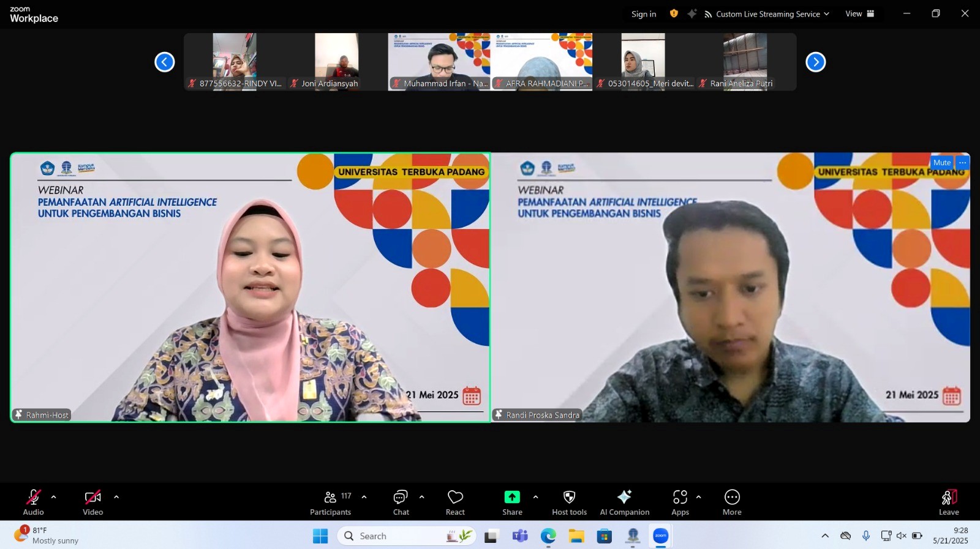The image size is (980, 549).
Task: Leave the meeting
Action: (x=949, y=502)
